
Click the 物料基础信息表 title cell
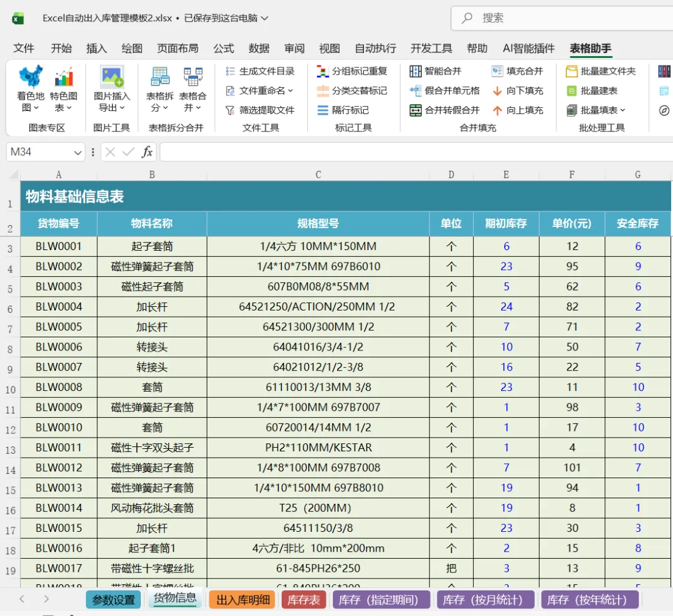[x=345, y=196]
